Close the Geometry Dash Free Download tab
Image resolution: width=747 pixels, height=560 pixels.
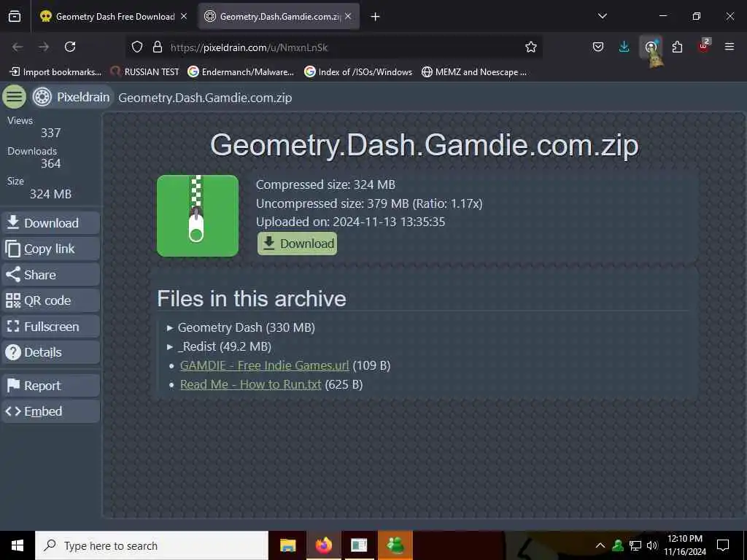184,17
